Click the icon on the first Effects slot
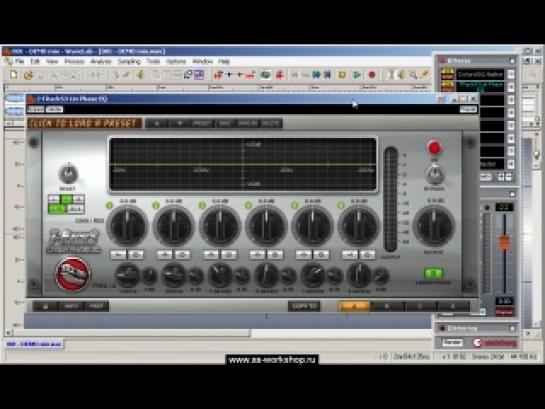 click(x=447, y=74)
